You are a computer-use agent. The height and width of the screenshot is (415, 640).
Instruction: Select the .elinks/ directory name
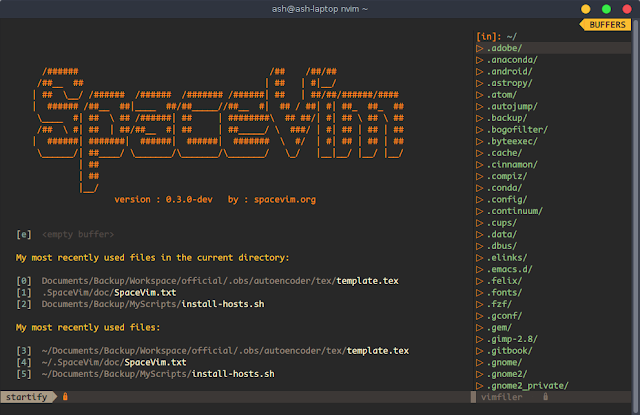507,257
